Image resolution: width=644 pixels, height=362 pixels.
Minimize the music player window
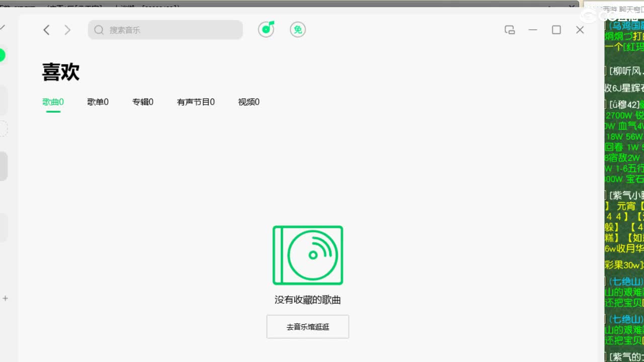tap(533, 30)
